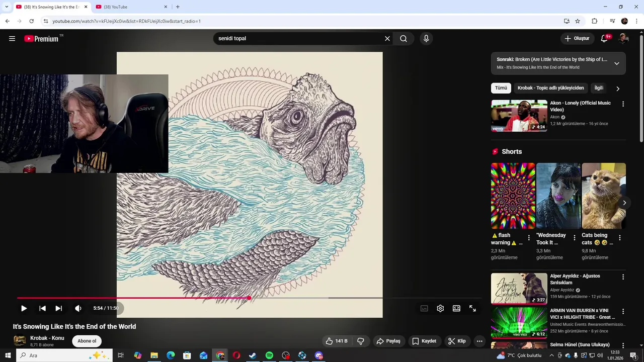Share the video via Paylaş
644x362 pixels.
388,341
